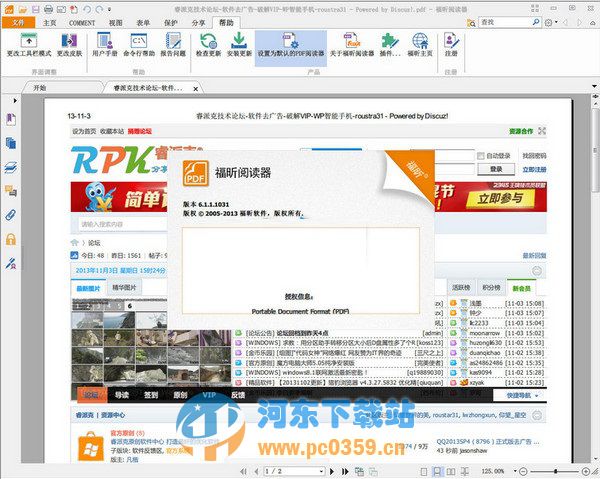Go to the last page button

[345, 471]
